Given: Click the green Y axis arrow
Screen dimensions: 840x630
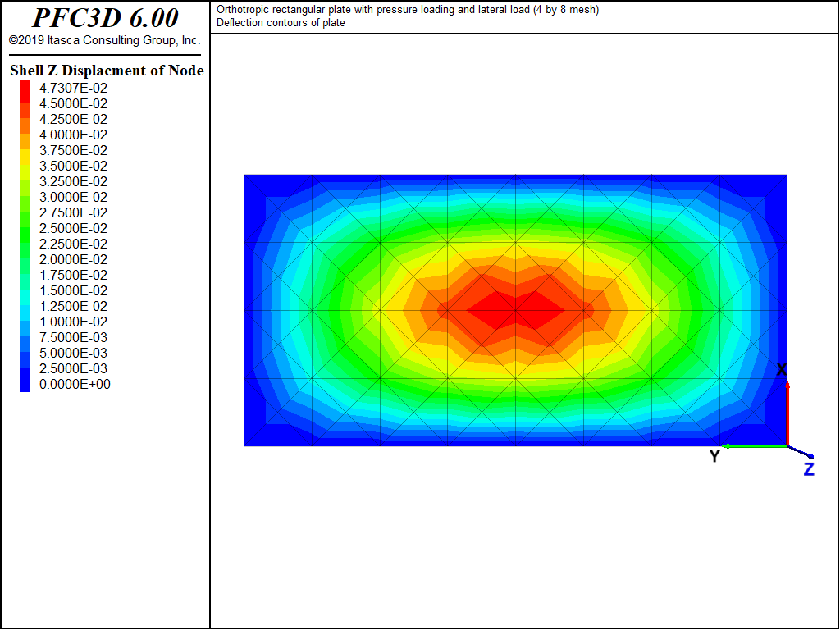Looking at the screenshot, I should [x=755, y=445].
